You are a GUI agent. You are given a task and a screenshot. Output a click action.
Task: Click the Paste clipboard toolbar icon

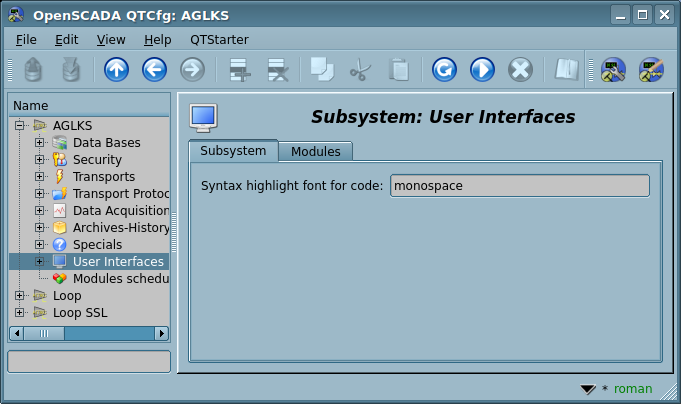click(x=398, y=70)
